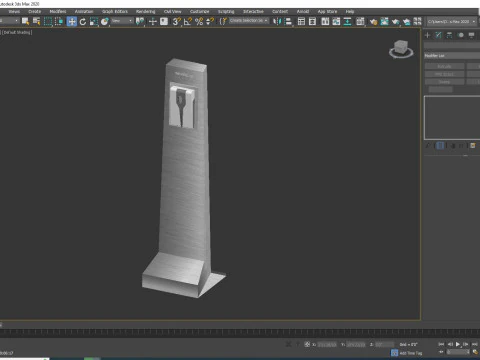Activate the Select and Scale tool

tap(94, 22)
